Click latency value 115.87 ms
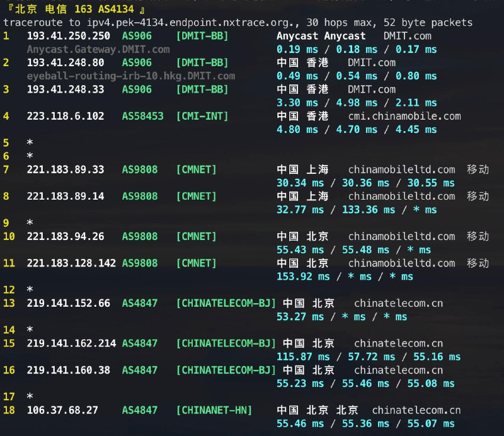Viewport: 504px width, 436px height. (303, 356)
